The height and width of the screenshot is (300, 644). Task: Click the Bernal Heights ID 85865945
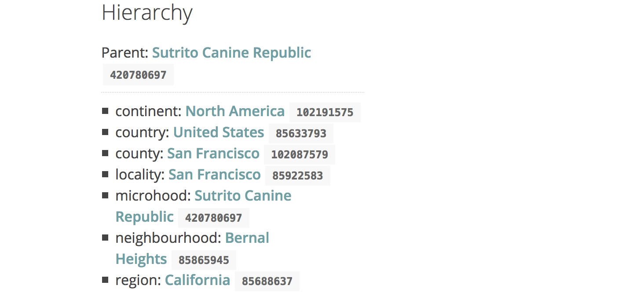(x=204, y=260)
